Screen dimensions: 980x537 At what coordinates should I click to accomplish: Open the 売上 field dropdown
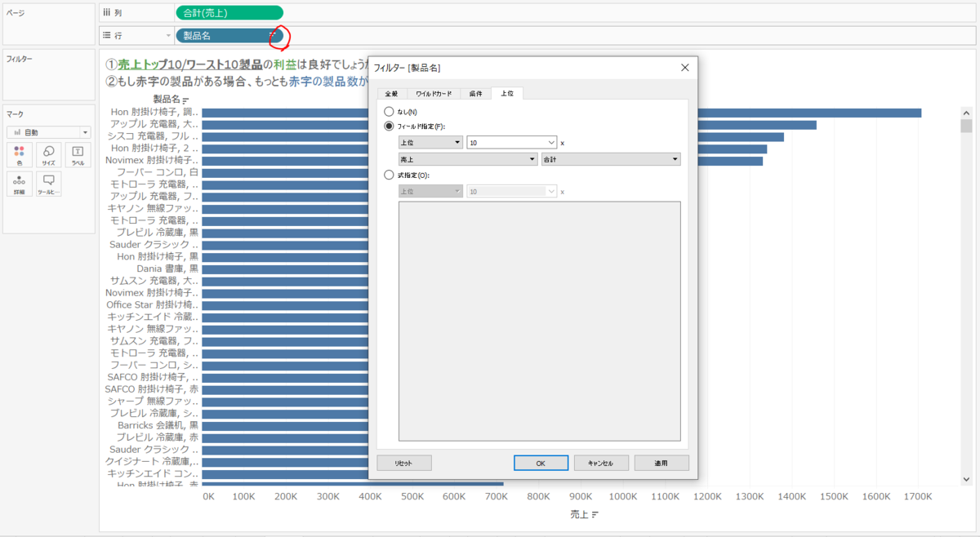click(468, 159)
